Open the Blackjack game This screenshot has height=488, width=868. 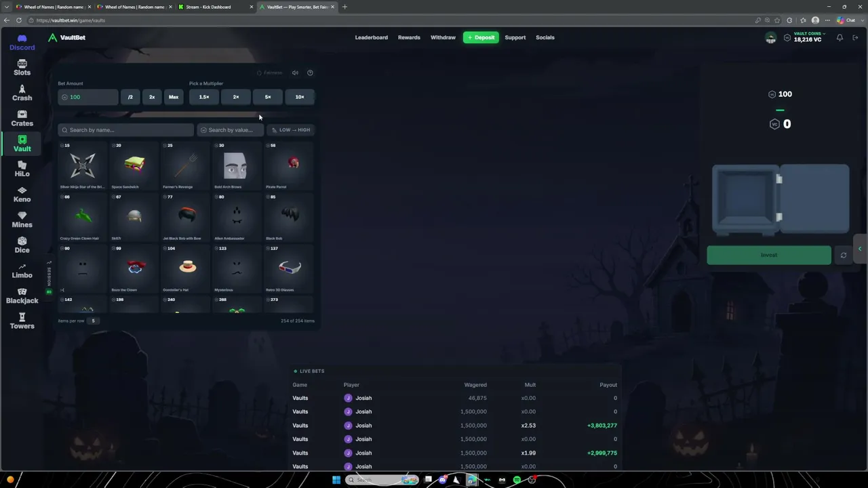pyautogui.click(x=22, y=296)
